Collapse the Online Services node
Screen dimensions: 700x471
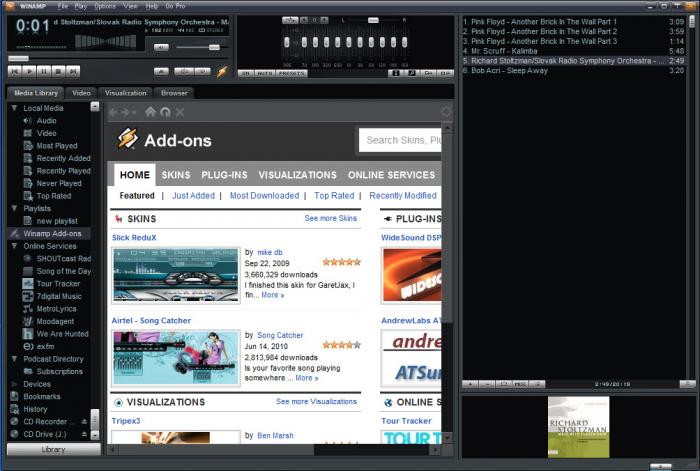coord(14,246)
